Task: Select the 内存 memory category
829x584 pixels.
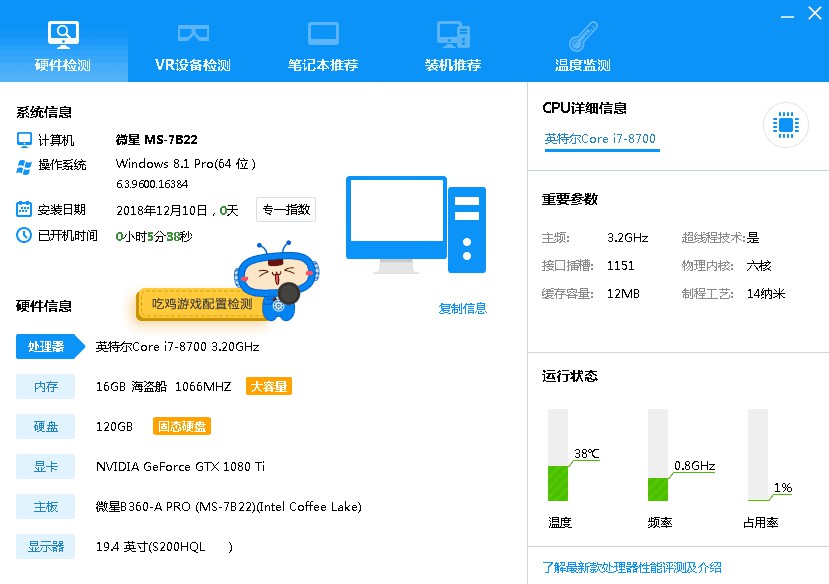Action: coord(45,386)
